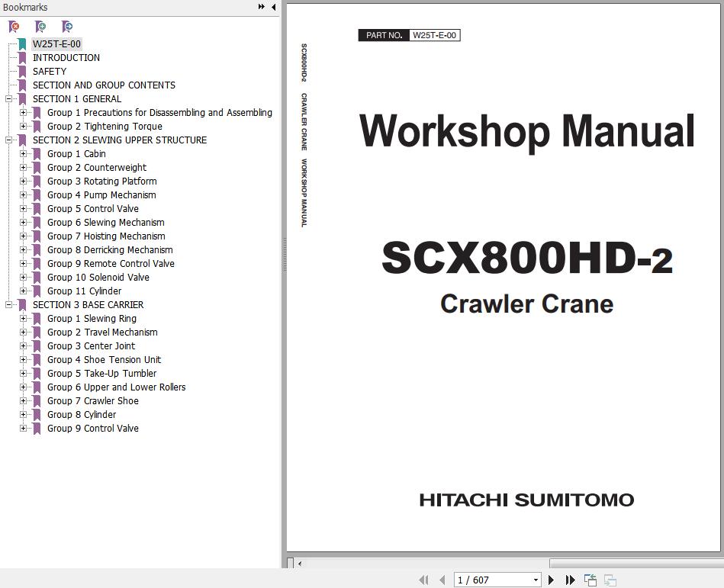Select Group 6 Upper and Lower Rollers

117,387
